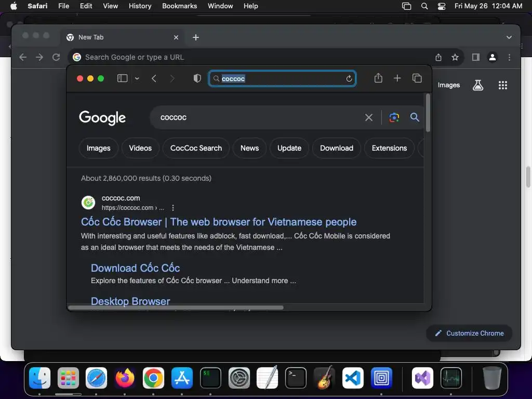Viewport: 532px width, 399px height.
Task: Open App Store from the Dock
Action: pos(182,378)
